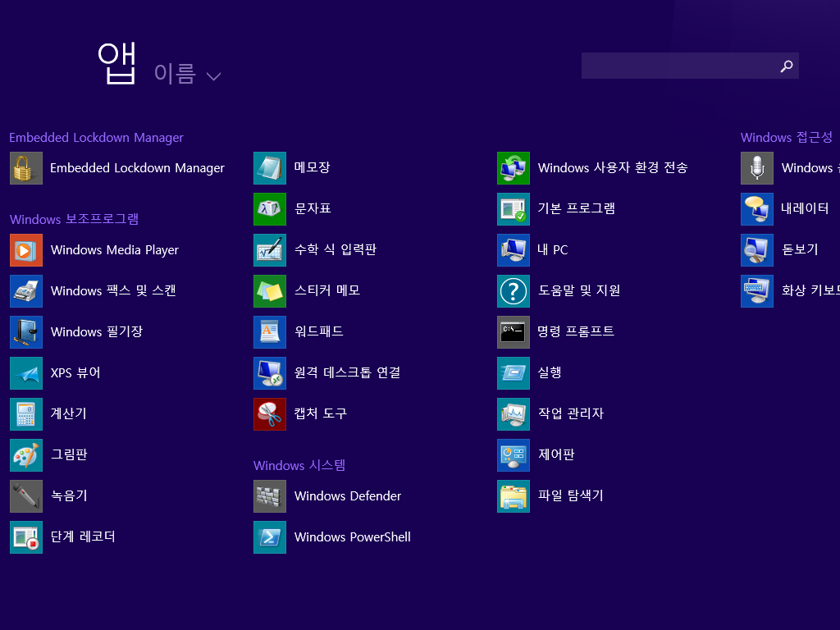The image size is (840, 630).
Task: Select the Embedded Lockdown Manager group header
Action: coord(97,138)
